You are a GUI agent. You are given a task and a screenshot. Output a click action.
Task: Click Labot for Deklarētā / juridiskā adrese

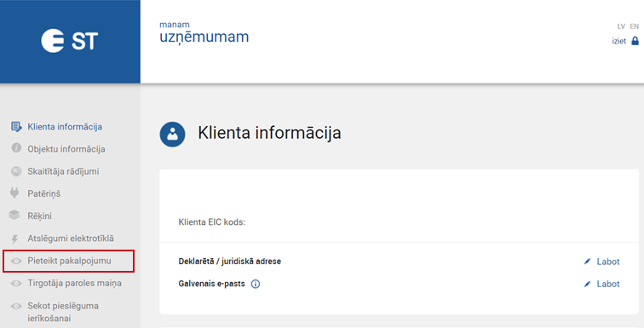click(x=608, y=262)
